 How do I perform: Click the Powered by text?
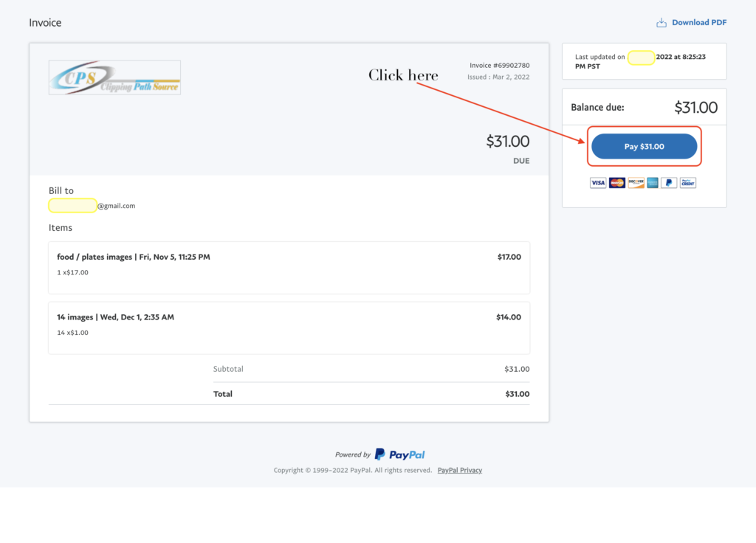(352, 454)
